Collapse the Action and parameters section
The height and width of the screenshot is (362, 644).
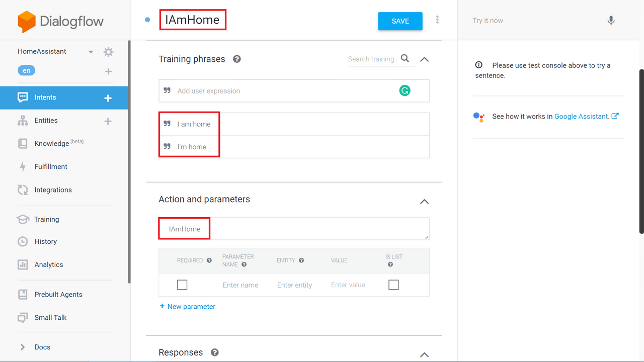click(x=424, y=202)
